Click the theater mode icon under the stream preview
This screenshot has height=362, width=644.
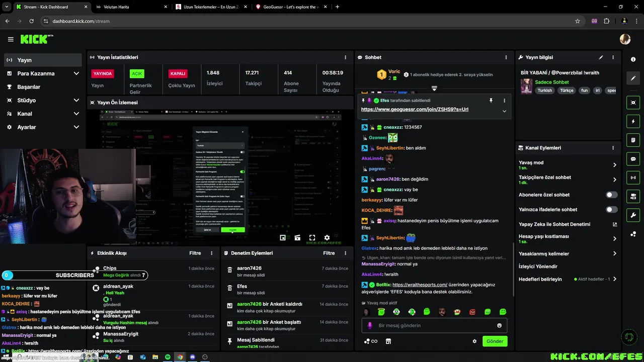tap(297, 237)
